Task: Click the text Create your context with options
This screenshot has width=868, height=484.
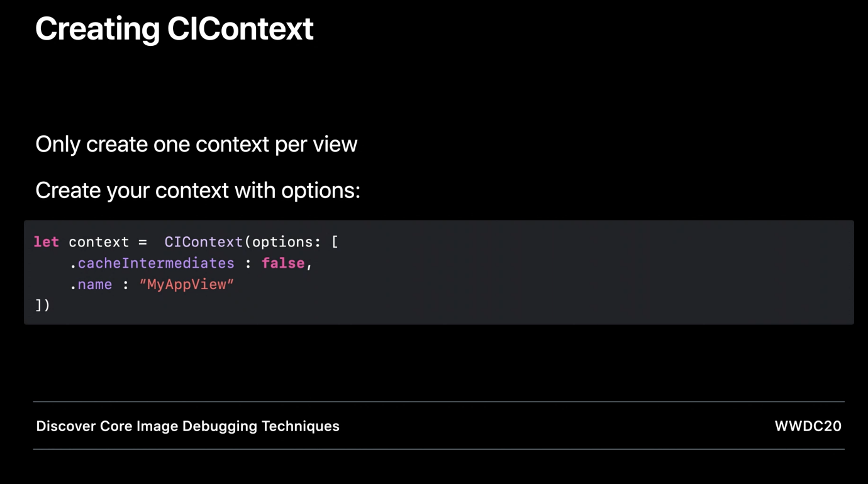Action: [198, 190]
